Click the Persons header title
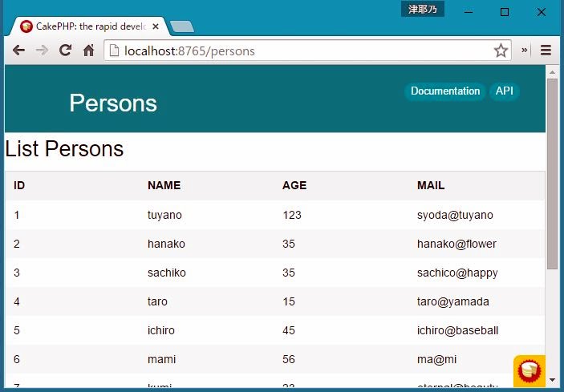Screen dimensions: 564x392 point(113,103)
